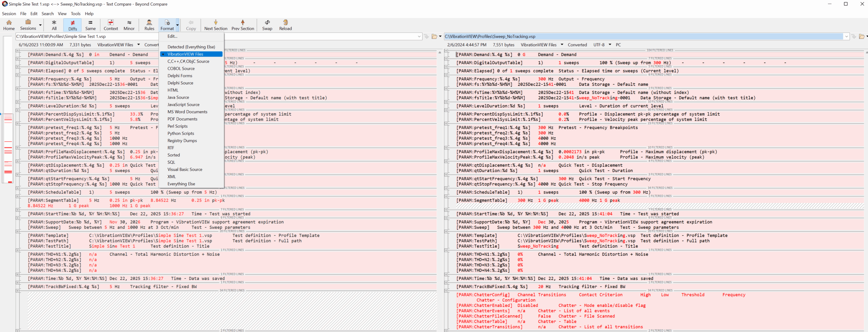The image size is (868, 332).
Task: Toggle the Diffs display filter
Action: pyautogui.click(x=73, y=25)
